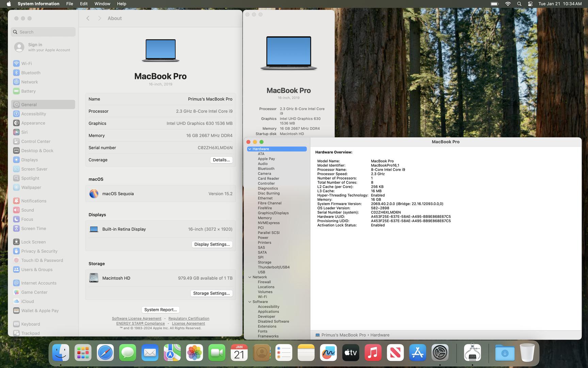The width and height of the screenshot is (588, 368).
Task: Click the Coverage Details button
Action: (221, 160)
